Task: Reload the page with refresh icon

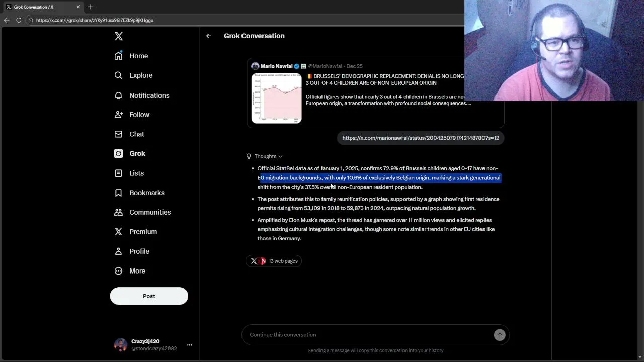Action: [x=19, y=20]
